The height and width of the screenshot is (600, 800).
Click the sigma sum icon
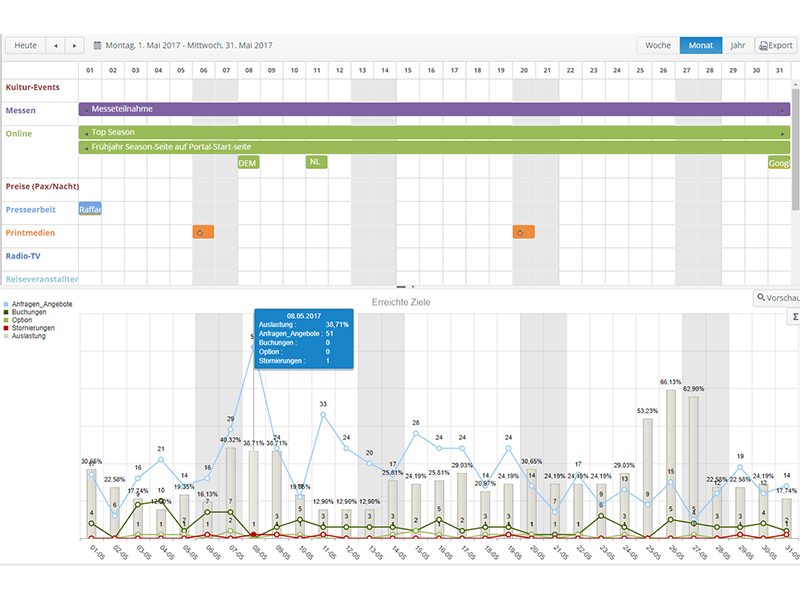795,317
